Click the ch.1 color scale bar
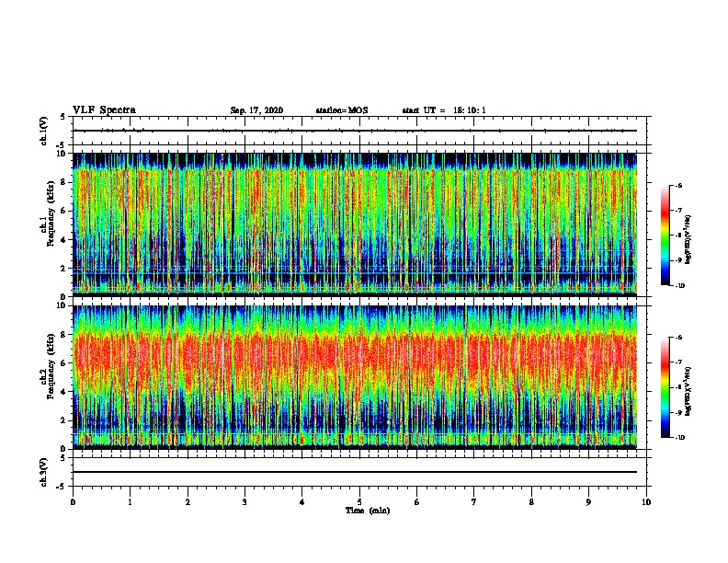This screenshot has height=563, width=728. coord(665,236)
